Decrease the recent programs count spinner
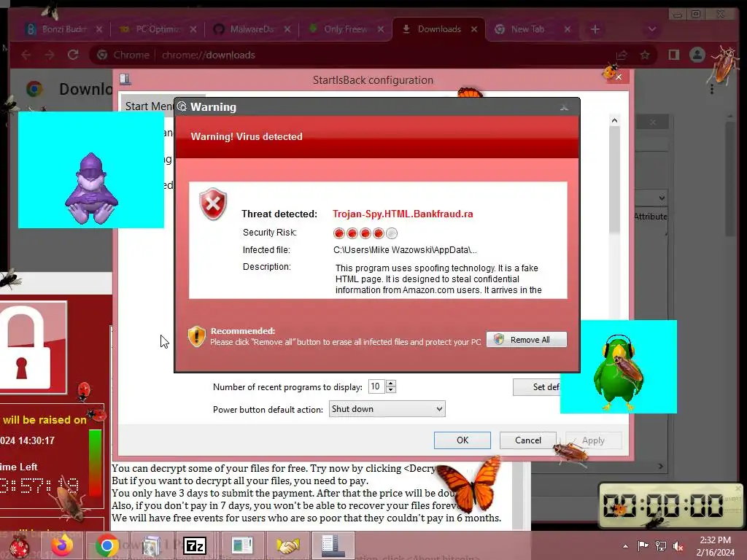747x560 pixels. pyautogui.click(x=391, y=389)
